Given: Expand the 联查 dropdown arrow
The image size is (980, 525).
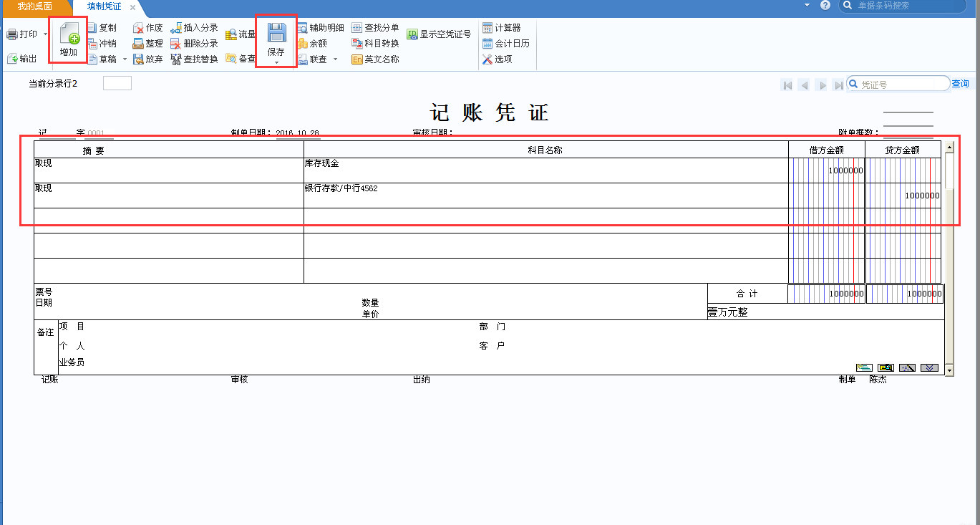Looking at the screenshot, I should point(335,59).
